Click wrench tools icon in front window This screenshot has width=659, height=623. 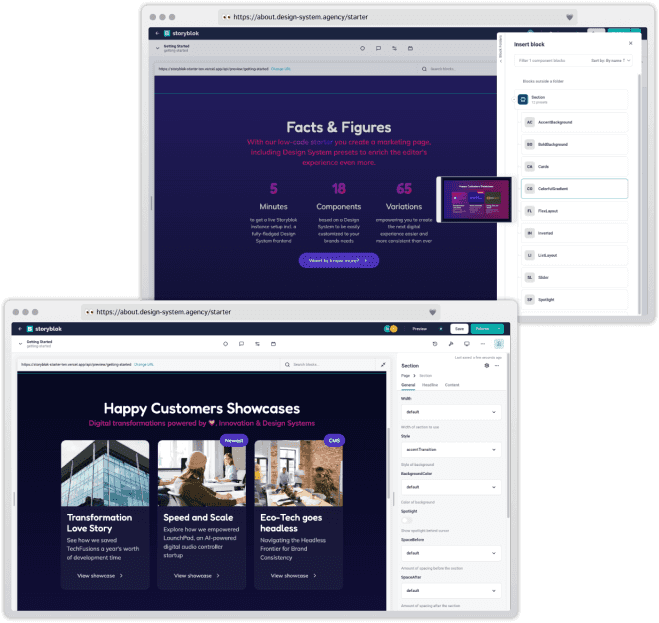pyautogui.click(x=451, y=344)
